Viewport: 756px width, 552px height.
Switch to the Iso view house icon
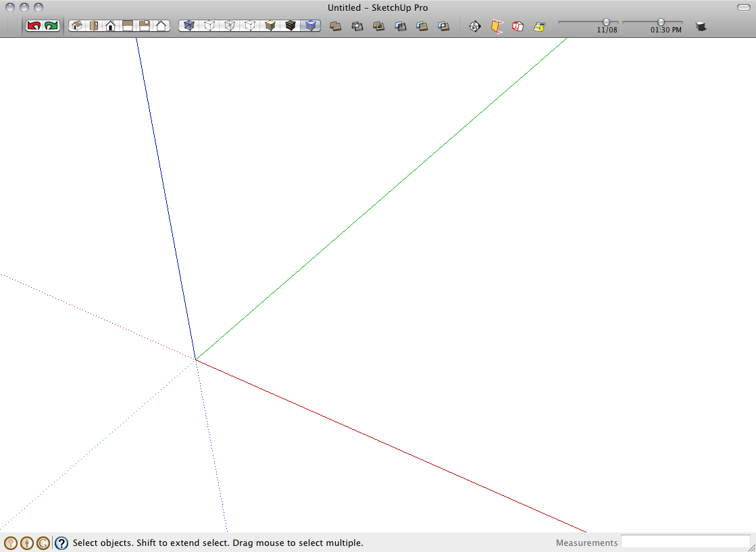click(76, 26)
